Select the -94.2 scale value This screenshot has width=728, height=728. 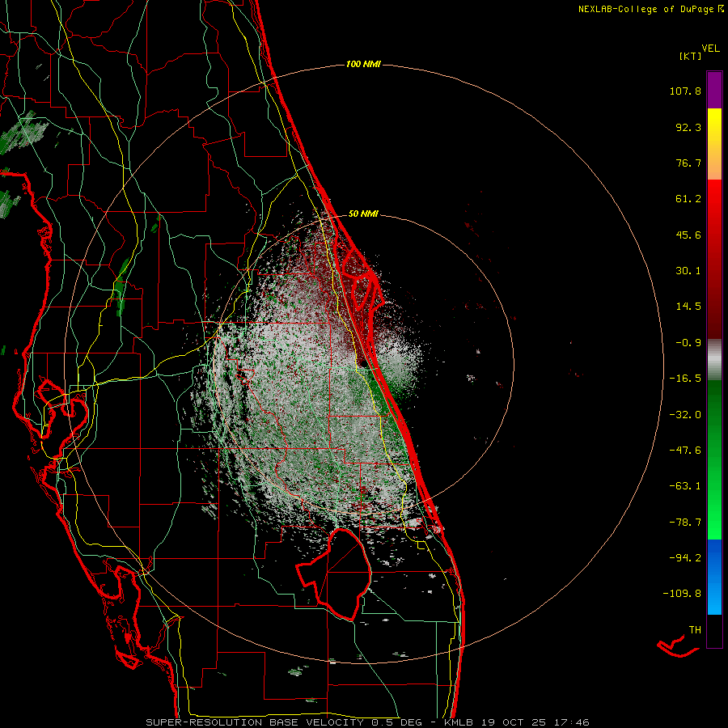coord(685,558)
